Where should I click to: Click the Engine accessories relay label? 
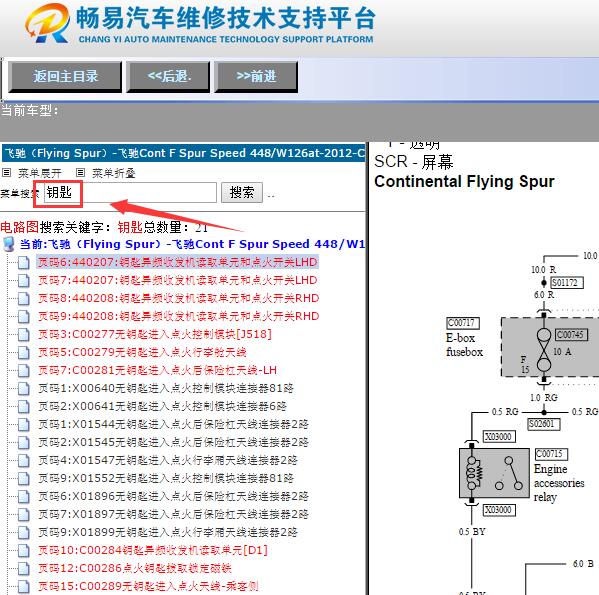[559, 483]
